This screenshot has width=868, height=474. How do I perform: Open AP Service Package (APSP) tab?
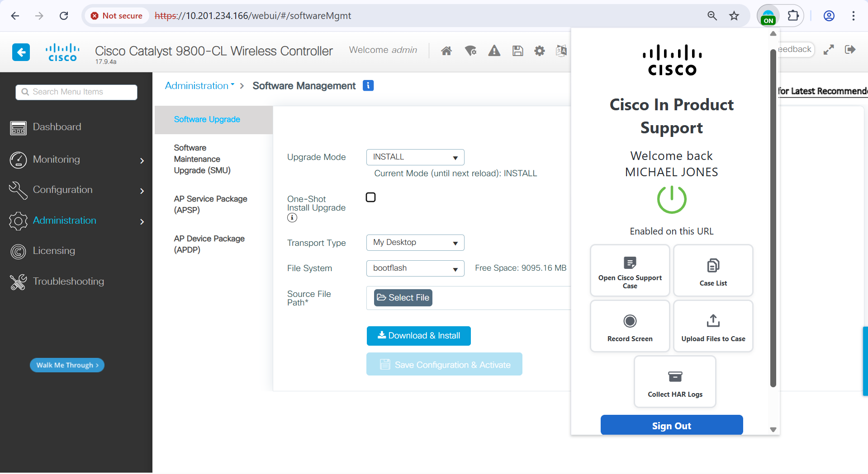(x=210, y=204)
